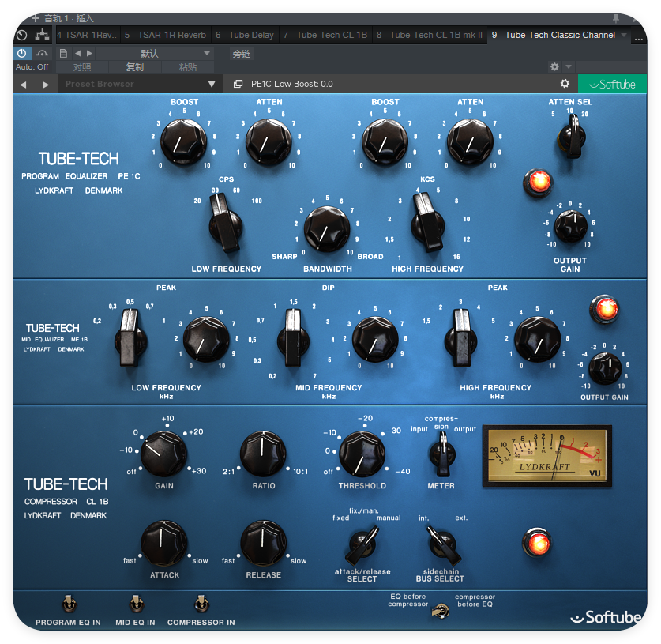
Task: Click the green Softube logo button
Action: 612,84
